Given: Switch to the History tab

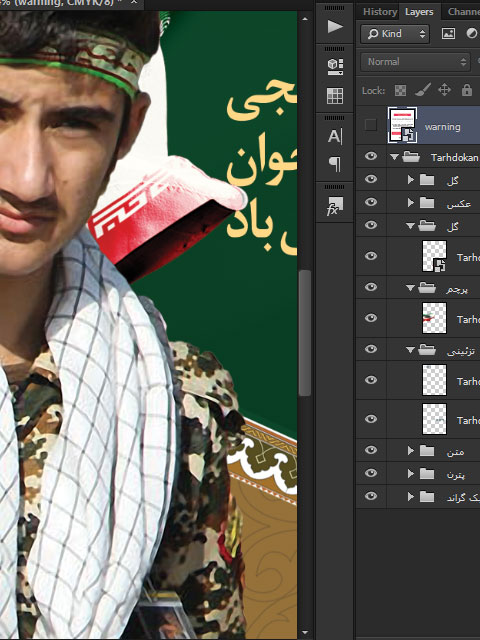Looking at the screenshot, I should click(x=380, y=11).
